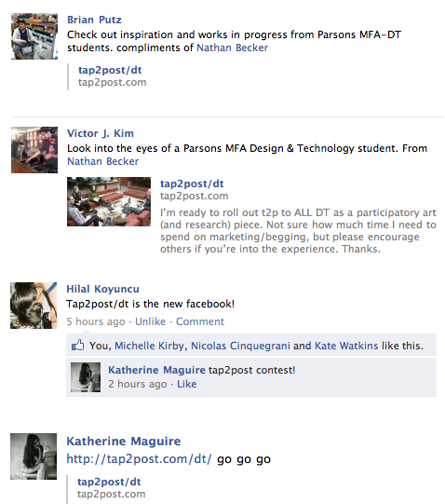Comment on Hilal Koyuncu's post
This screenshot has height=504, width=445.
[200, 321]
